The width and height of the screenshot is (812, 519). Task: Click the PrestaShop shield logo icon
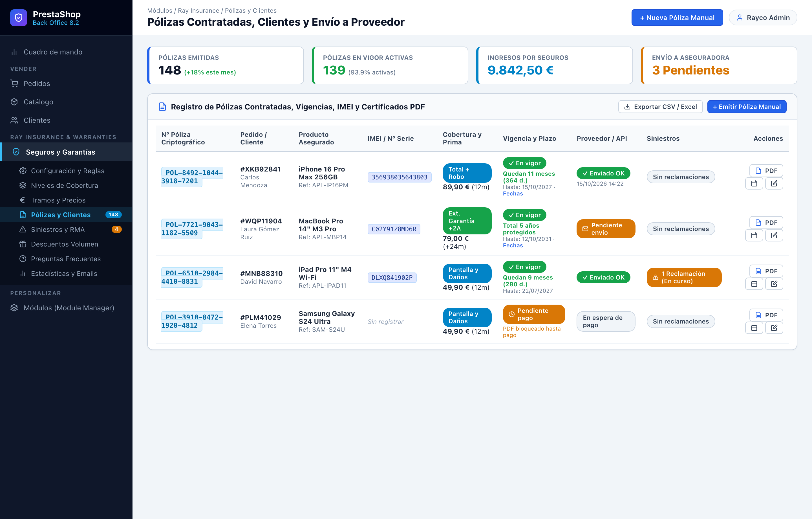tap(19, 17)
